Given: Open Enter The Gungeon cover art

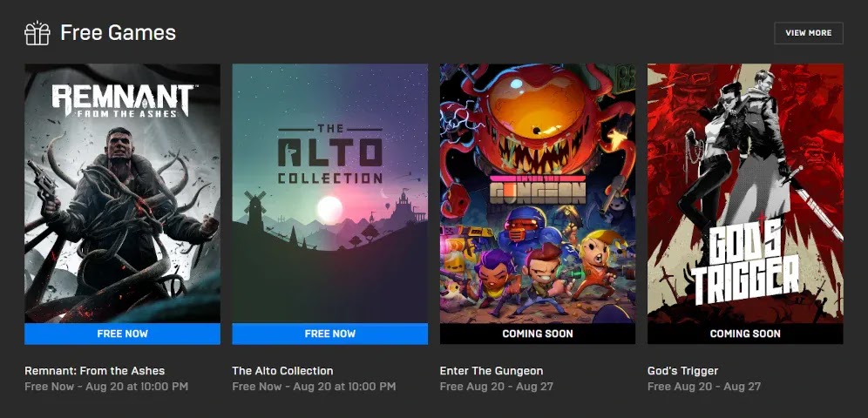Looking at the screenshot, I should coord(538,193).
